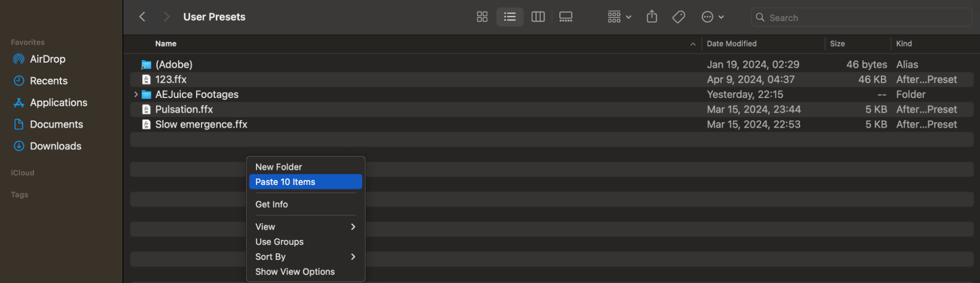Open Downloads in the sidebar
This screenshot has height=283, width=980.
pyautogui.click(x=55, y=146)
